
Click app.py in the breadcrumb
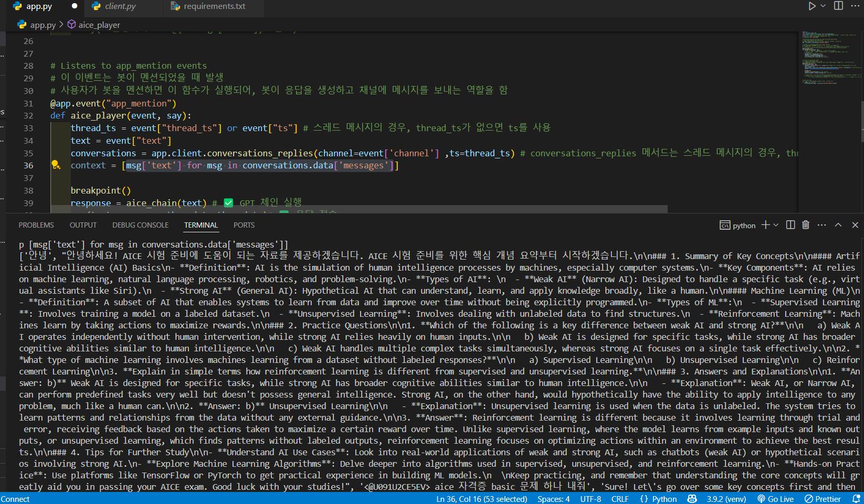43,25
